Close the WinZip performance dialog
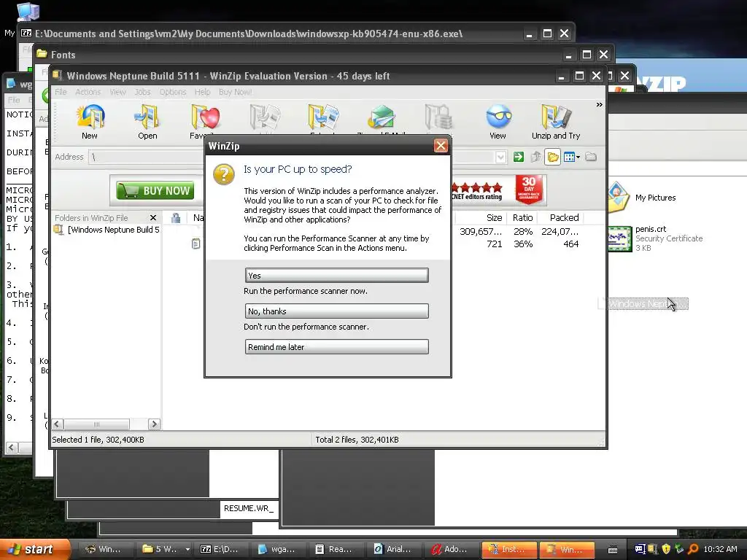This screenshot has height=560, width=747. (441, 146)
